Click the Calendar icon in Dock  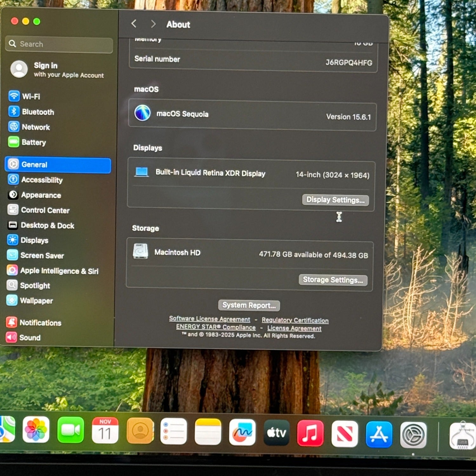pyautogui.click(x=105, y=431)
